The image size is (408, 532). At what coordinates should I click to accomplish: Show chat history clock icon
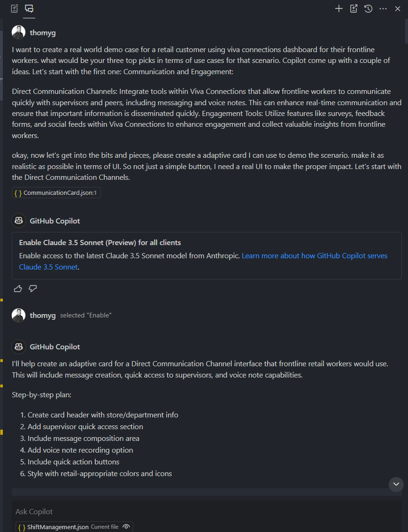tap(368, 8)
